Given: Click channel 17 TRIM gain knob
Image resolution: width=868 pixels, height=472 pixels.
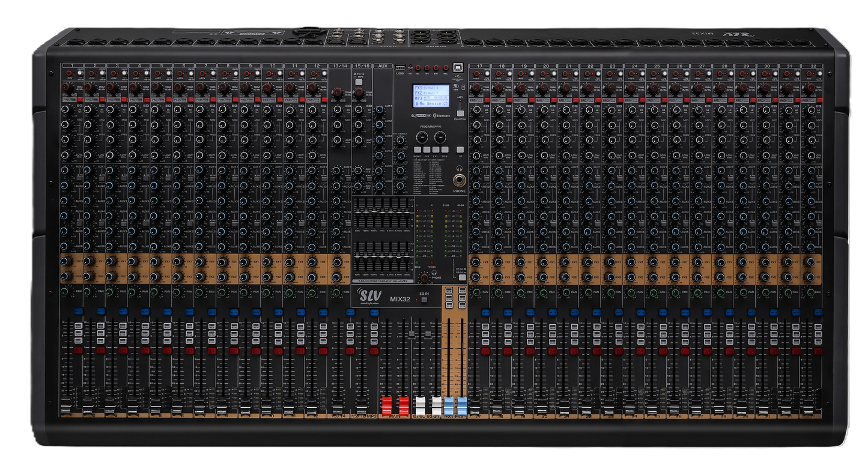Looking at the screenshot, I should (x=476, y=88).
